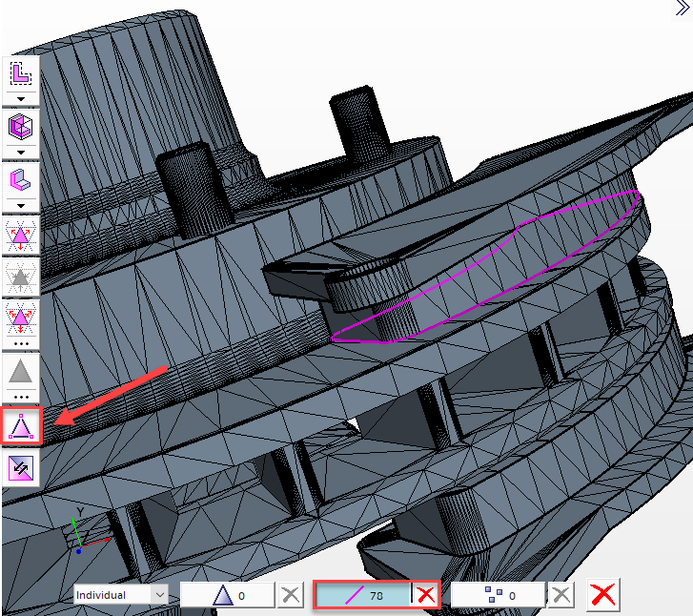Expand the panel with the double chevron
The height and width of the screenshot is (616, 693).
[682, 8]
